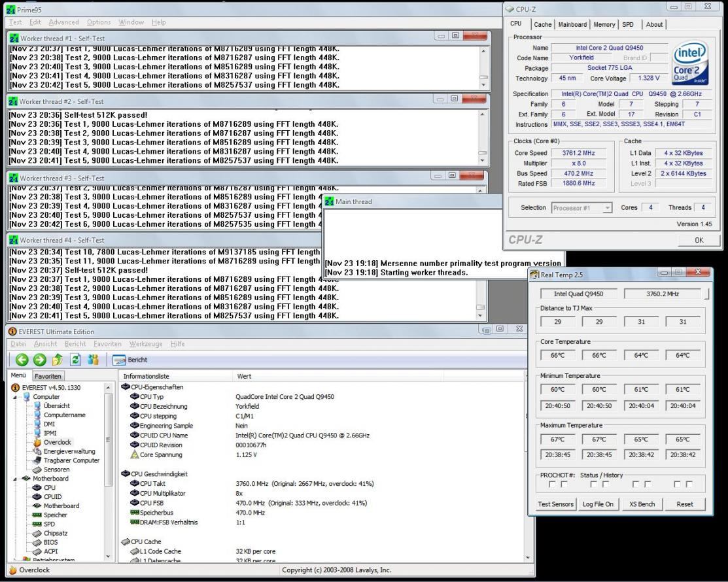Open the Processor #1 selection dropdown in CPU-Z
The height and width of the screenshot is (582, 728).
(x=607, y=208)
